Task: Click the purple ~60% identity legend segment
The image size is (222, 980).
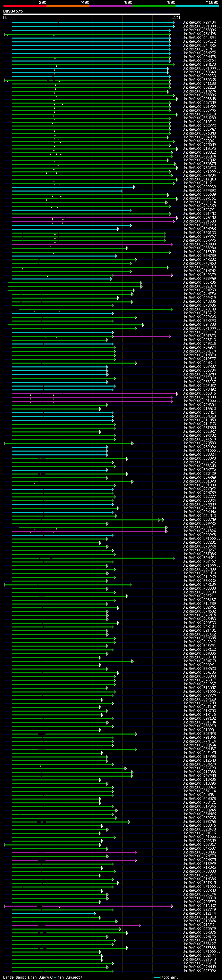Action: [111, 6]
